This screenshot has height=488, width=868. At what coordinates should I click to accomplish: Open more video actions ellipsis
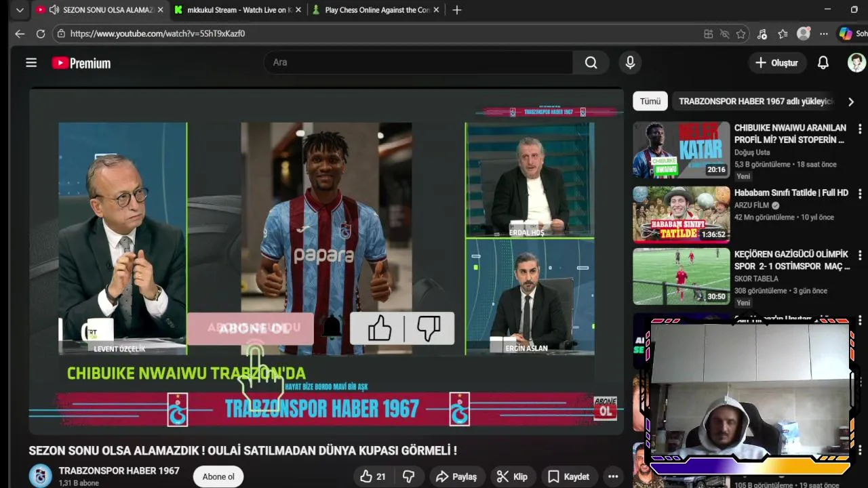point(613,476)
